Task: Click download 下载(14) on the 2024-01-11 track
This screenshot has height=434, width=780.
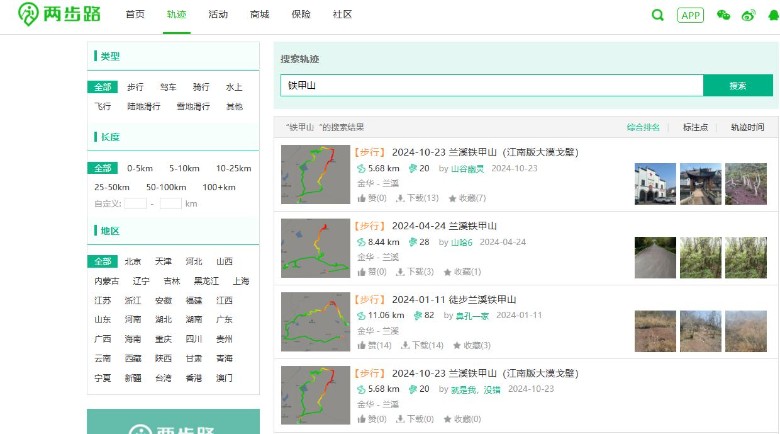Action: point(422,345)
